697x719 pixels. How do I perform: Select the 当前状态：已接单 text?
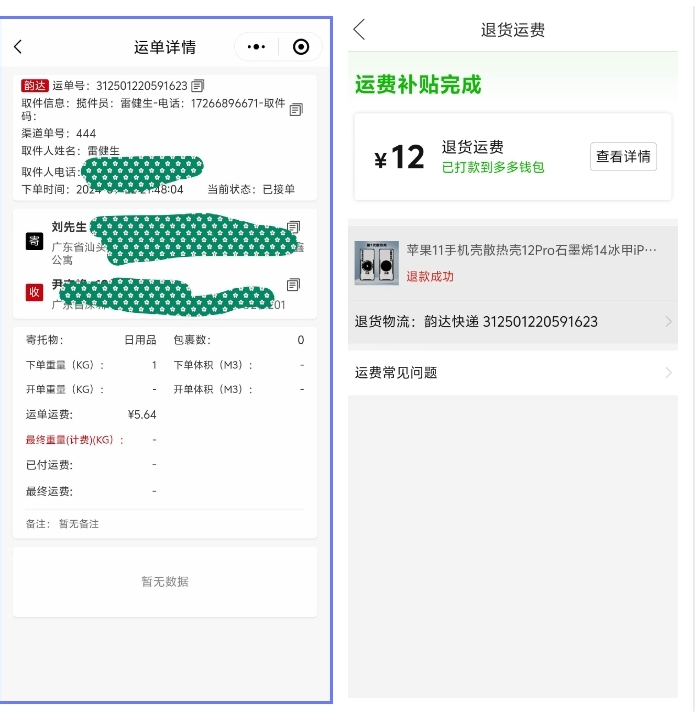(x=251, y=189)
